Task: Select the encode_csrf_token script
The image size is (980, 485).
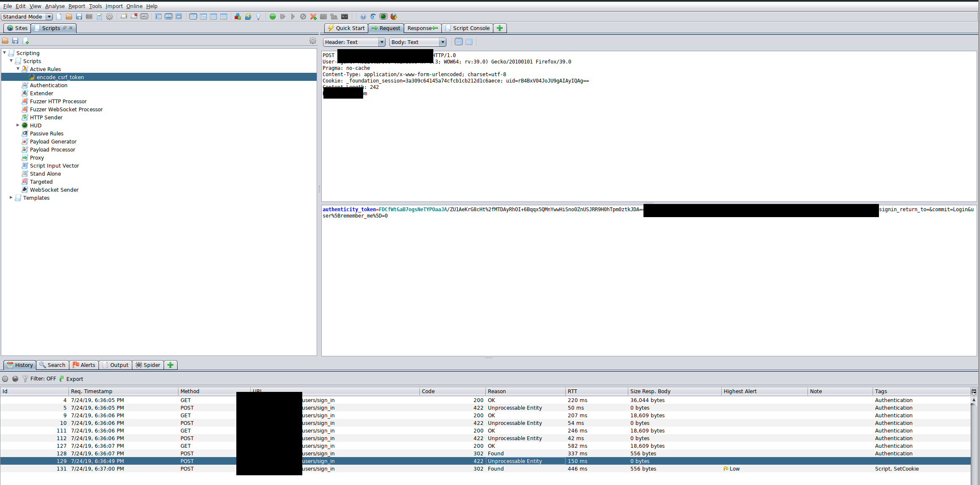Action: coord(60,77)
